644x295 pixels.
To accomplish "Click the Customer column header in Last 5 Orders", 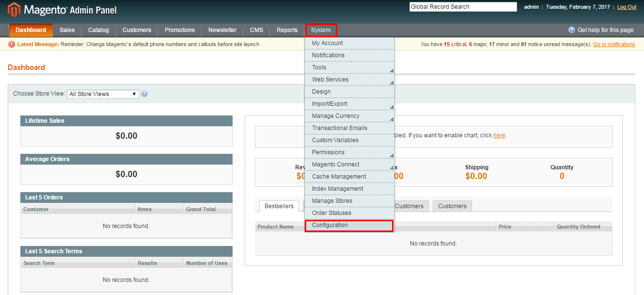I will (78, 209).
